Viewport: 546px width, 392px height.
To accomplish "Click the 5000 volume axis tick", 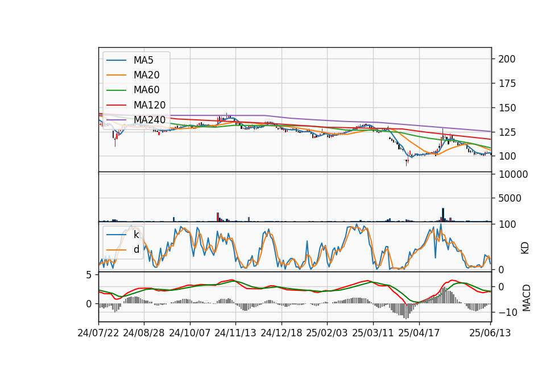I will (510, 198).
